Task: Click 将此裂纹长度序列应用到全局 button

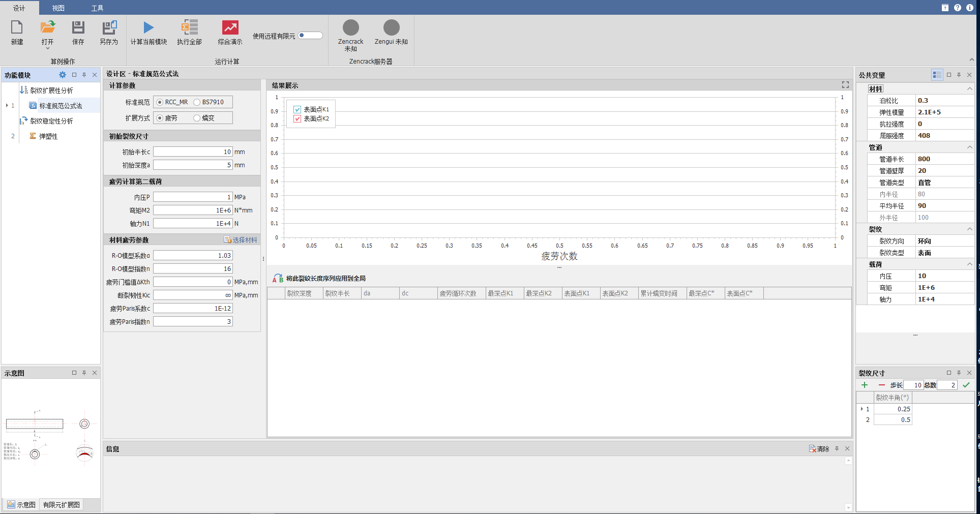Action: tap(319, 278)
